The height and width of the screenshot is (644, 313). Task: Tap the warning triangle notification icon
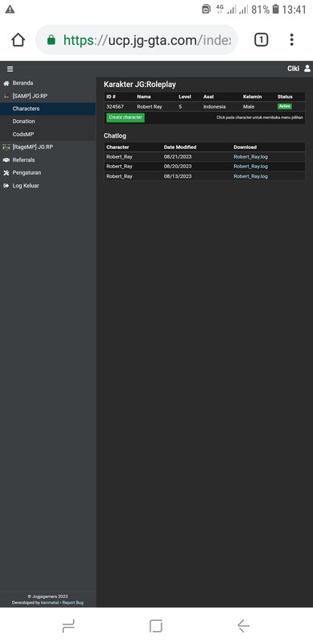point(10,10)
